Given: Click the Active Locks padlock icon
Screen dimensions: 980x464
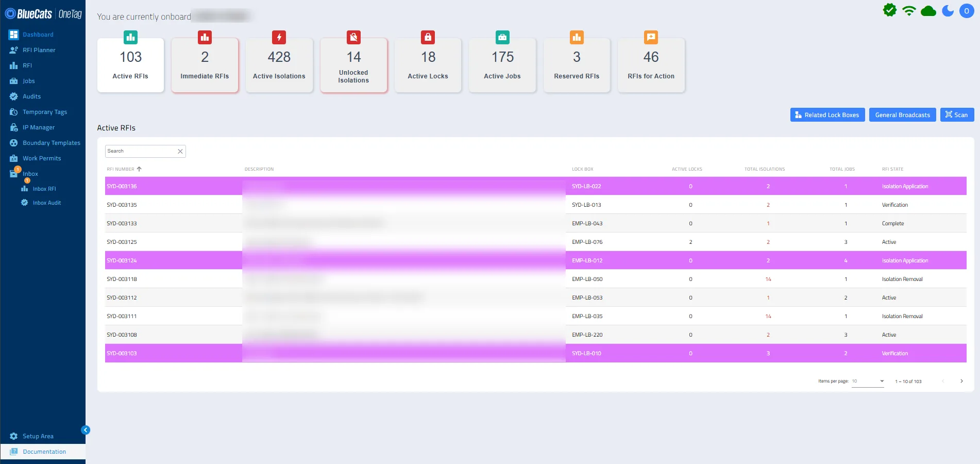Looking at the screenshot, I should click(428, 37).
